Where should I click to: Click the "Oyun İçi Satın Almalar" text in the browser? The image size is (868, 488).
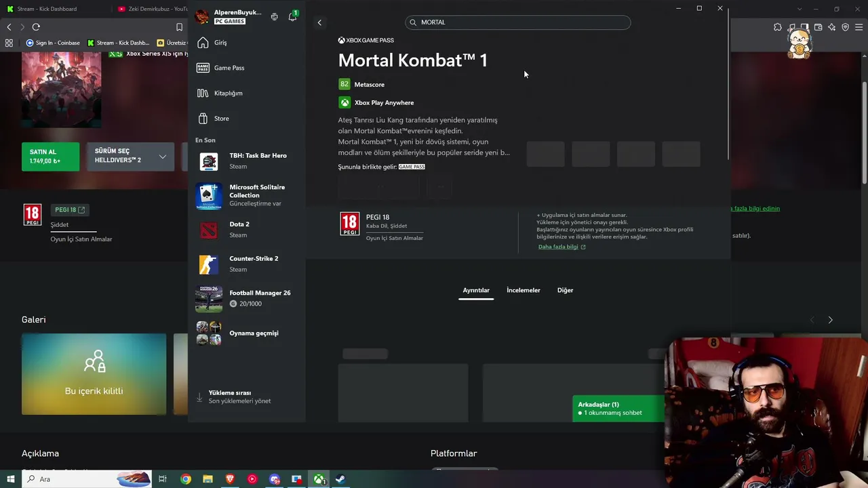pyautogui.click(x=81, y=239)
